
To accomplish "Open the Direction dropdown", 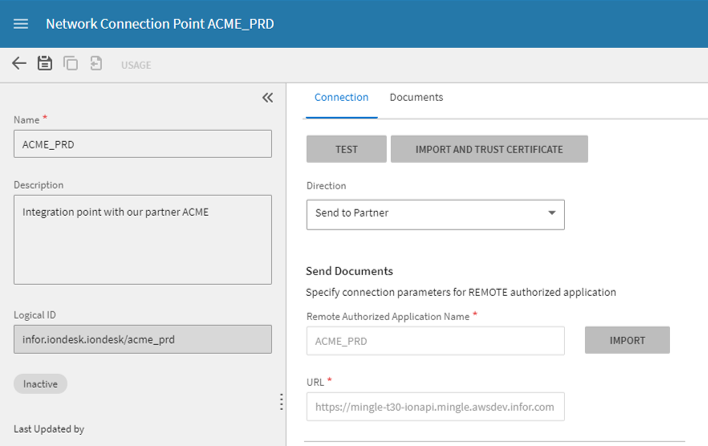I will coord(435,215).
